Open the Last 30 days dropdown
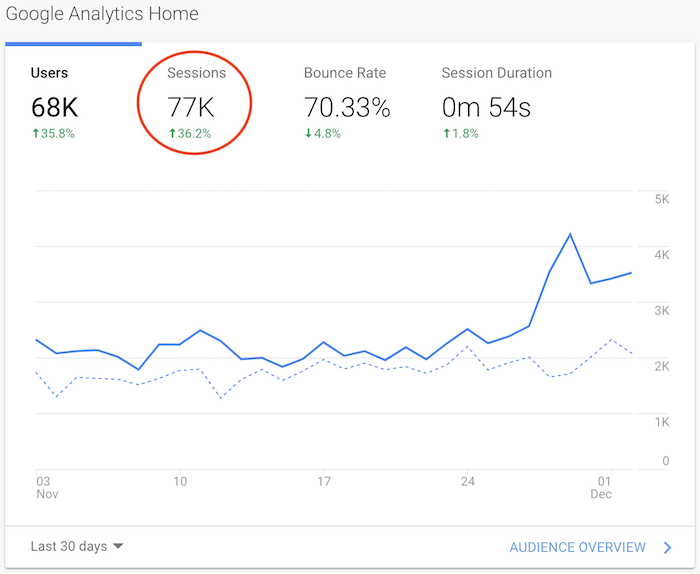This screenshot has width=700, height=574. coord(77,546)
